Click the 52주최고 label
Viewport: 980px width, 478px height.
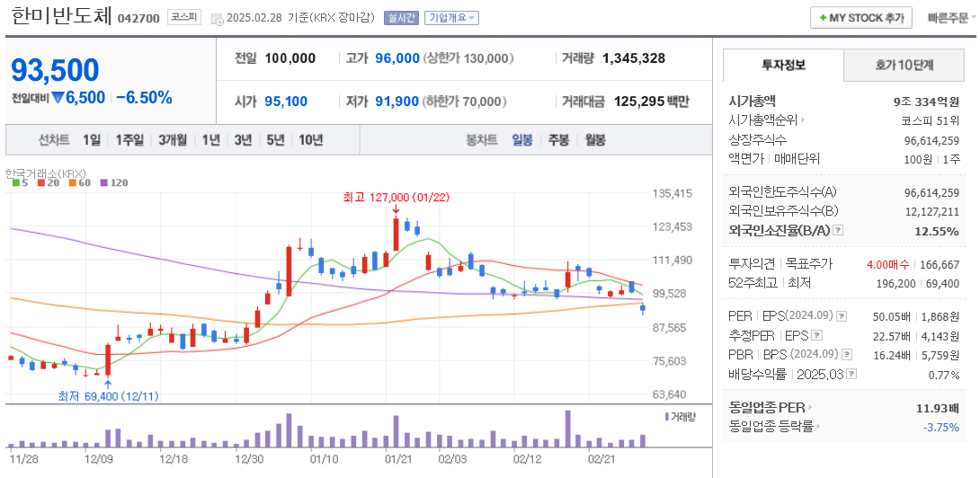click(754, 283)
